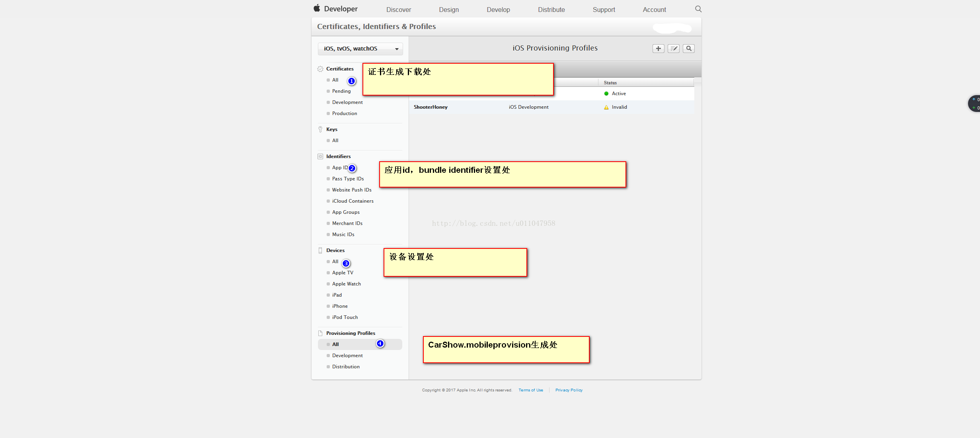
Task: Open App Groups
Action: click(346, 212)
